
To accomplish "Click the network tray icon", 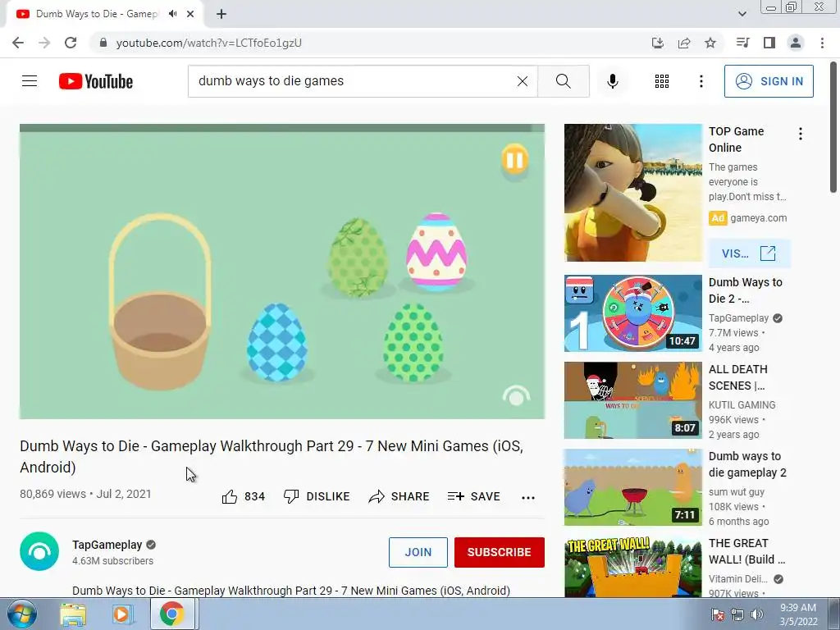I will tap(737, 614).
